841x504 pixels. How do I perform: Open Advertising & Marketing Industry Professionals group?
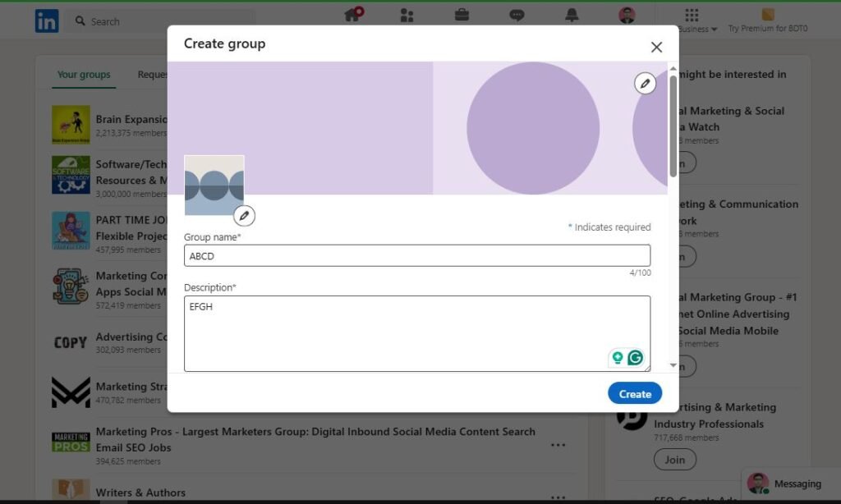(715, 415)
